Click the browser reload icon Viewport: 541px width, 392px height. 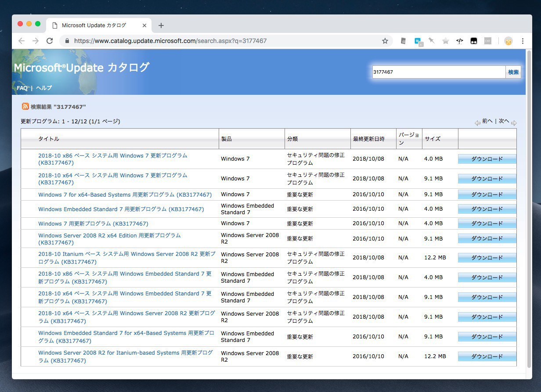(x=50, y=41)
